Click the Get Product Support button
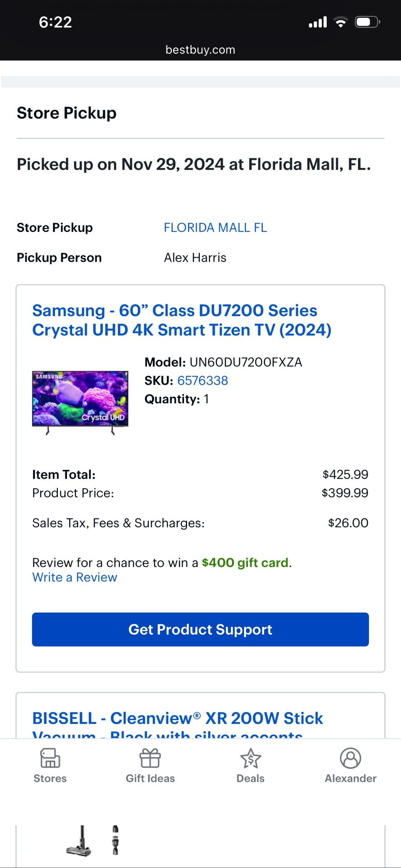 (200, 629)
